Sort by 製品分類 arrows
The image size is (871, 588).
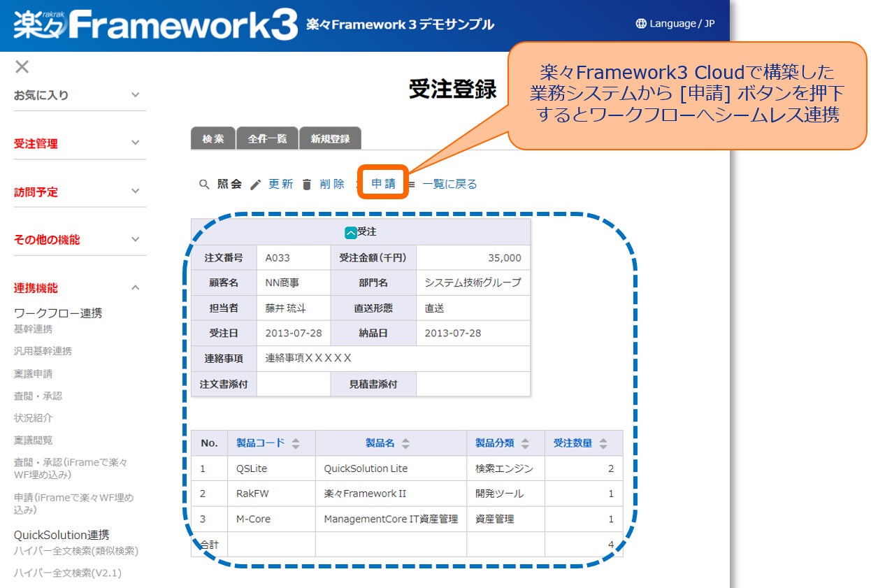(x=525, y=443)
